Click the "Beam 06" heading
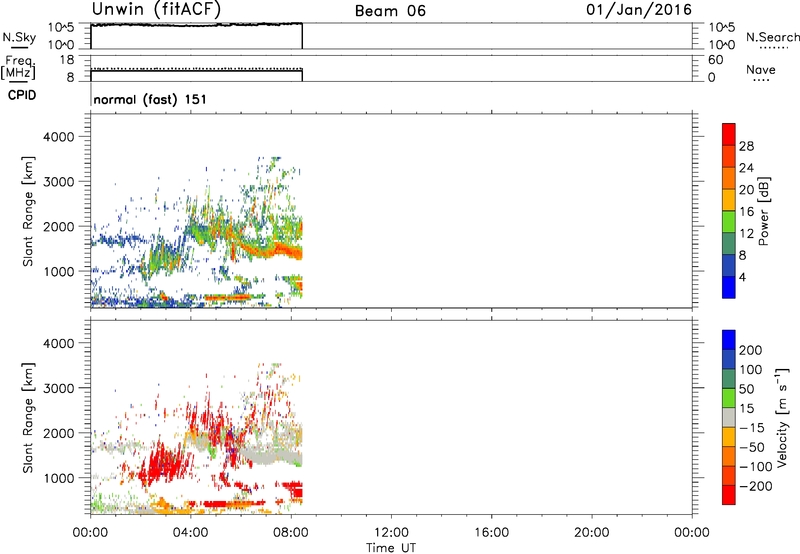The height and width of the screenshot is (554, 800). [x=390, y=11]
